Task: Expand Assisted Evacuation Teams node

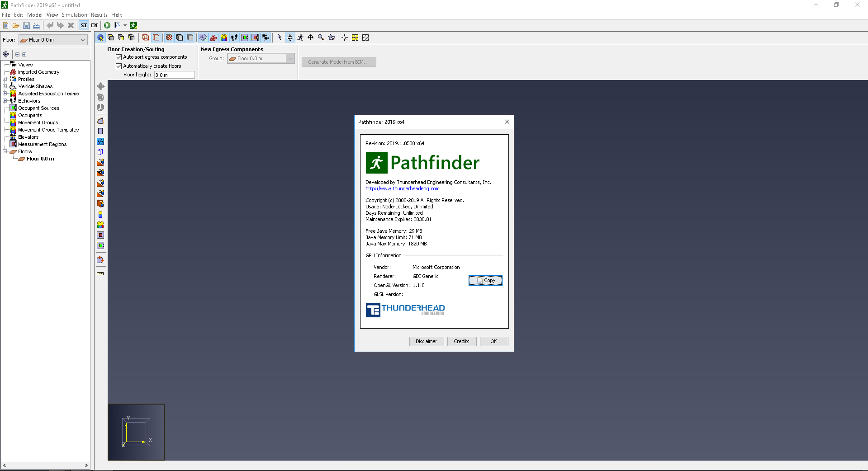Action: [x=5, y=94]
